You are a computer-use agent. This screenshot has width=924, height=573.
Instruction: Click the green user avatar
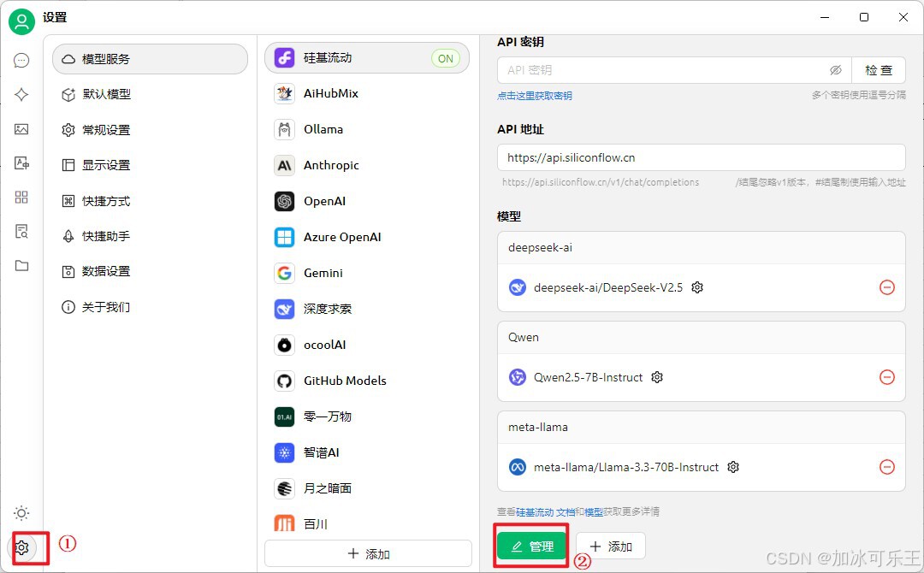click(21, 21)
